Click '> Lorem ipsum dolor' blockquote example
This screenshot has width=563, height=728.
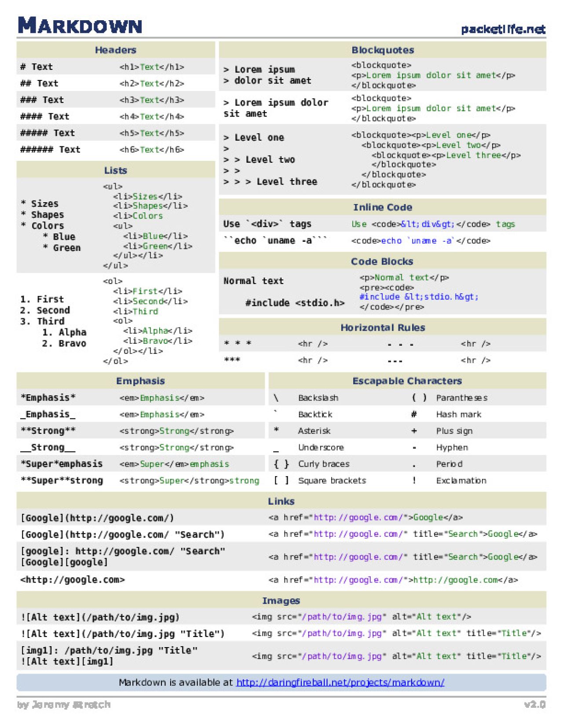click(276, 102)
